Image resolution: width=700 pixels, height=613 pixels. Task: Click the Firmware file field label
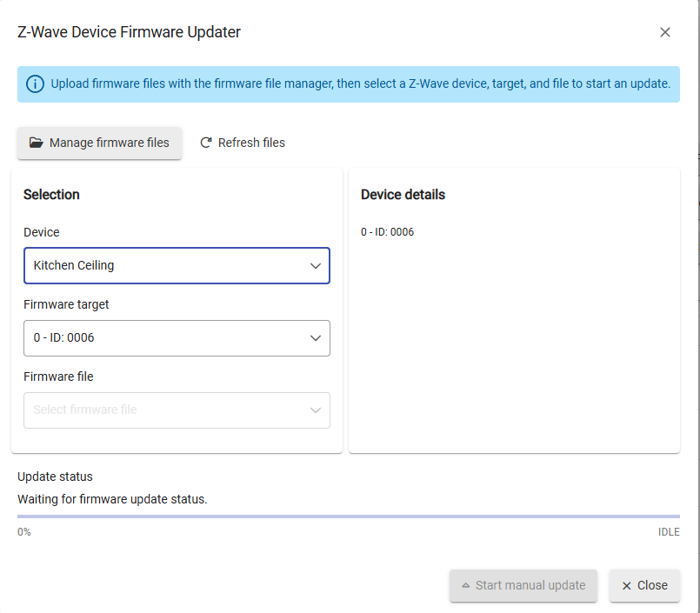pyautogui.click(x=58, y=376)
